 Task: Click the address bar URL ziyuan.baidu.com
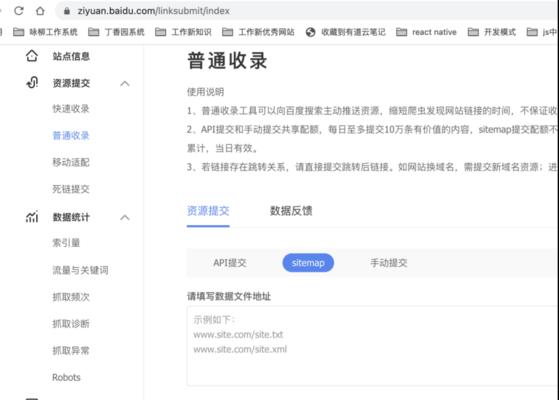tap(153, 11)
